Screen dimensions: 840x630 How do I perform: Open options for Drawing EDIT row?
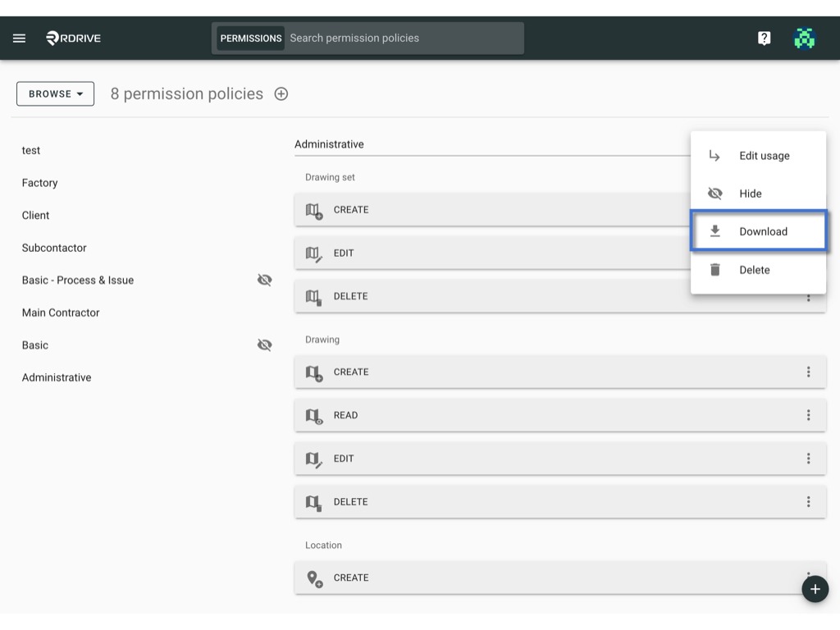(x=808, y=459)
